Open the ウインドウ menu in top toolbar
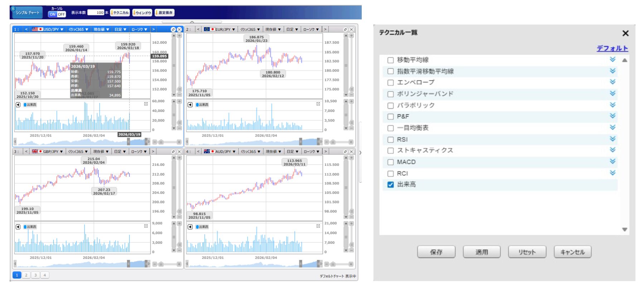 tap(142, 13)
